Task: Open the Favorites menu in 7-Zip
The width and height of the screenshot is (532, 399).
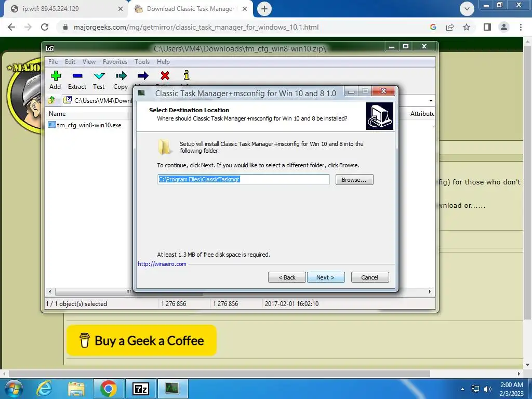Action: click(115, 62)
